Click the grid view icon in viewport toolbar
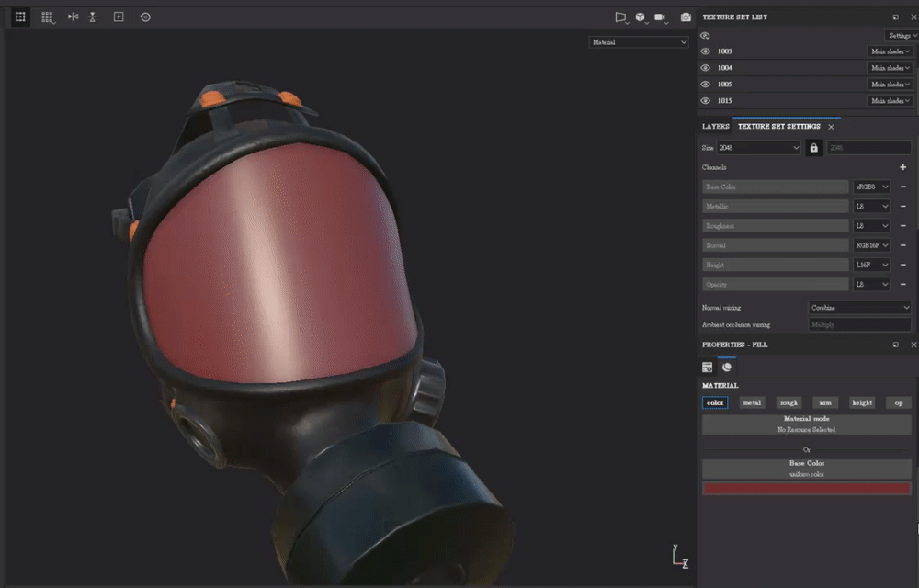Image resolution: width=919 pixels, height=588 pixels. point(20,17)
